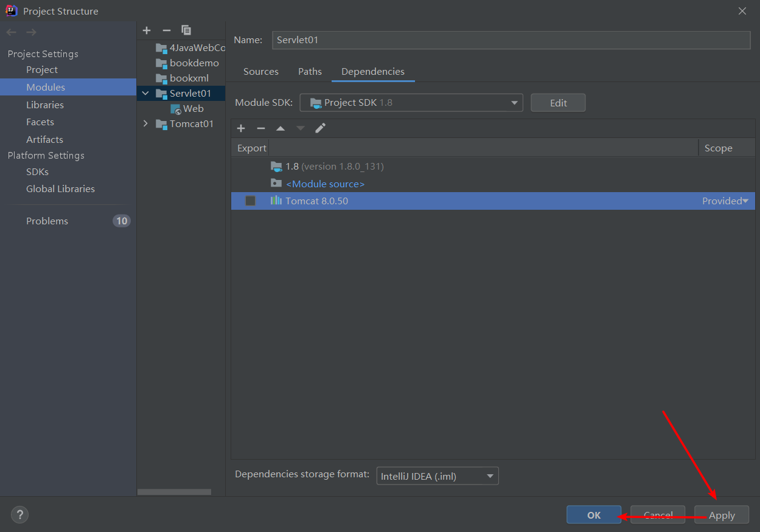Open Project under Project Settings
This screenshot has width=760, height=532.
42,70
